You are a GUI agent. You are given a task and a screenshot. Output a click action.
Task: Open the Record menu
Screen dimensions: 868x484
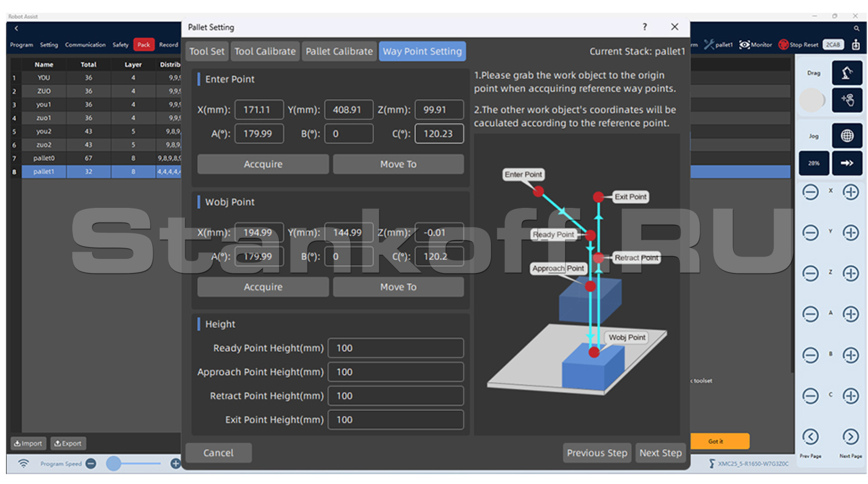click(169, 45)
